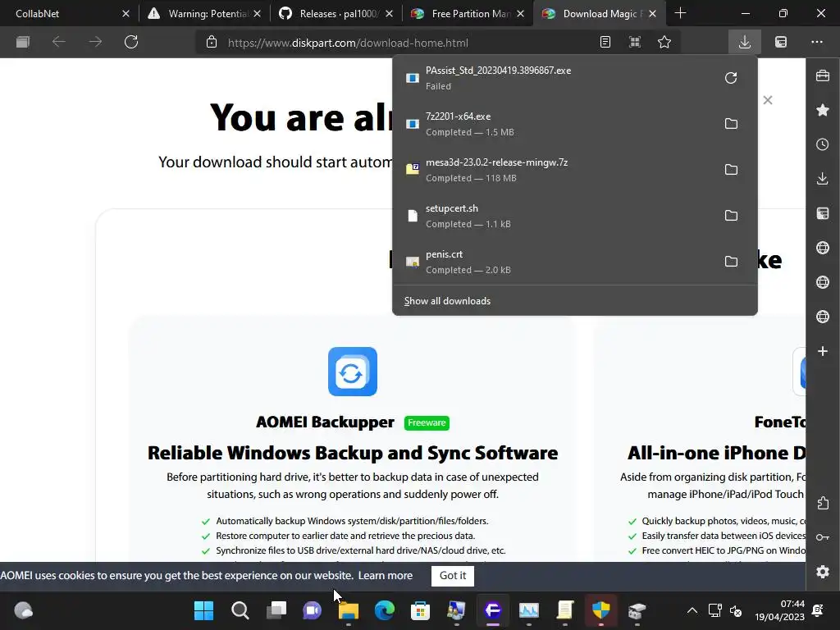840x630 pixels.
Task: Retry the failed PAssist_Std download
Action: click(x=731, y=78)
